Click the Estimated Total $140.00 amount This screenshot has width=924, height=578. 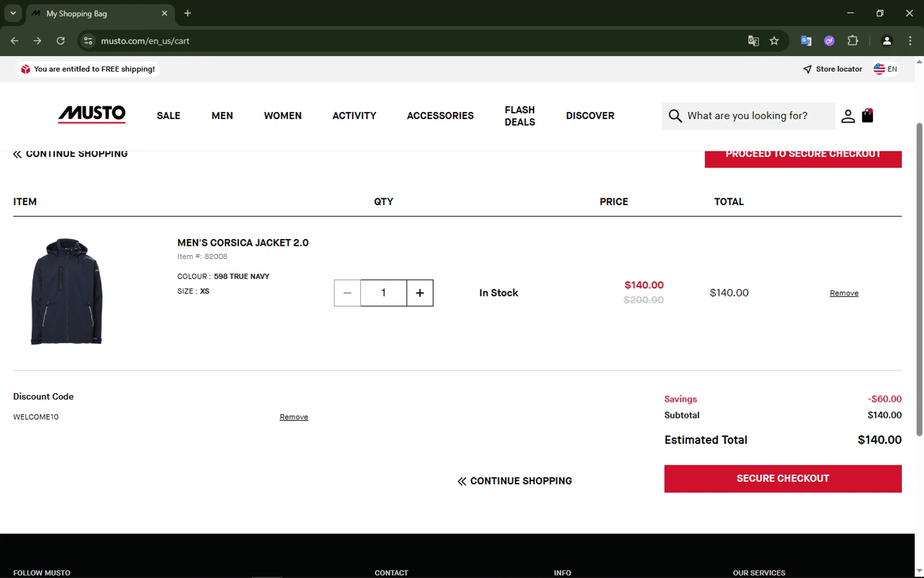coord(880,440)
